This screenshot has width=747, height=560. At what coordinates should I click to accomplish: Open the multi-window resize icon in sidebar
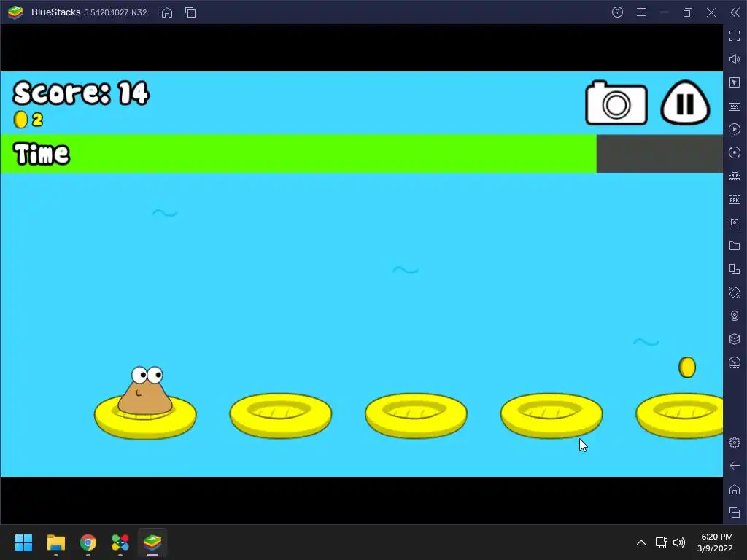tap(735, 269)
